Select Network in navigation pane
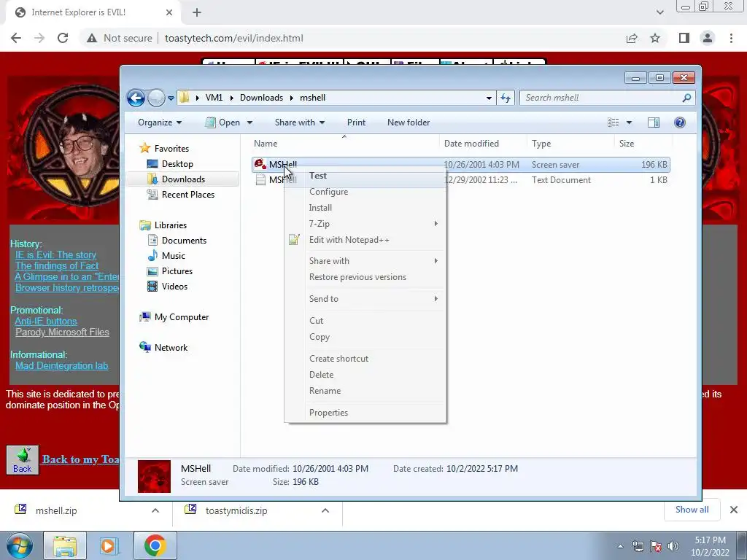 pyautogui.click(x=163, y=348)
